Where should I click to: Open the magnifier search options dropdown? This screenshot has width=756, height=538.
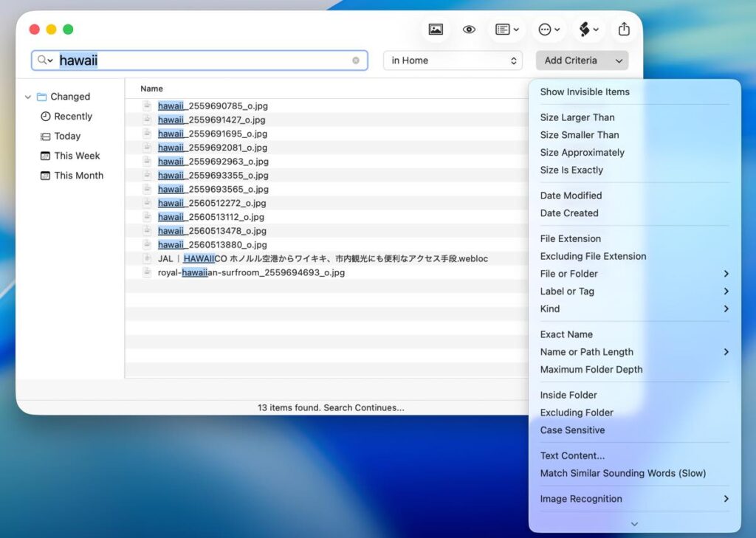click(x=45, y=61)
